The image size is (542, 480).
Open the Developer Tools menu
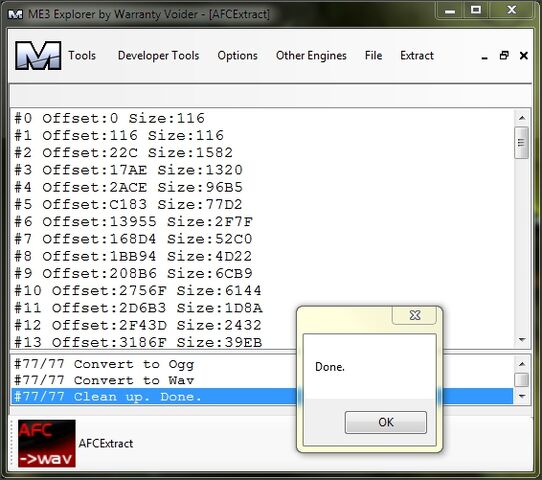[158, 55]
